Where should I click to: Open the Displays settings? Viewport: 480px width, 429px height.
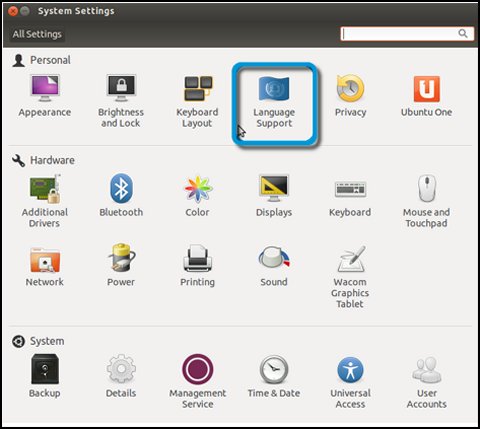(274, 196)
